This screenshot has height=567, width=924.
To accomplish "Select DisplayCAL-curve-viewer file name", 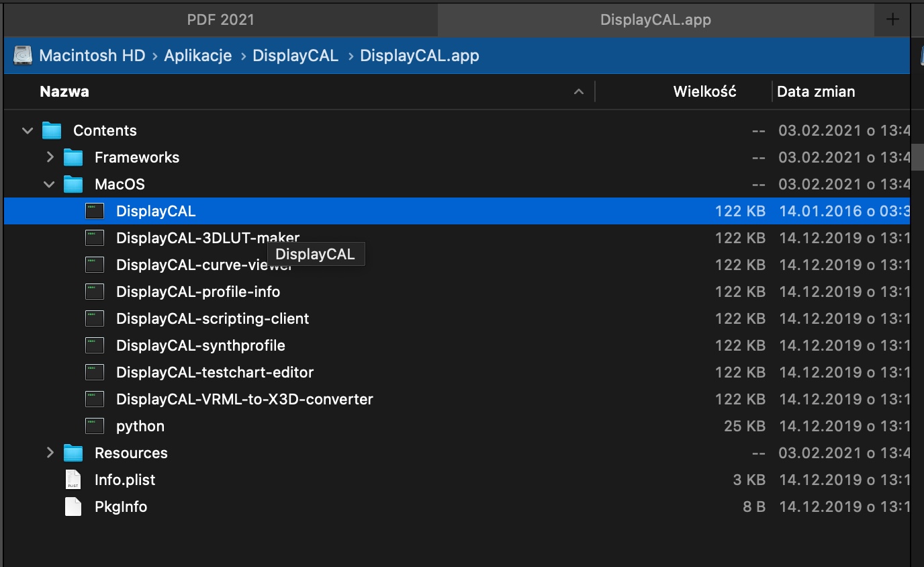I will pyautogui.click(x=204, y=265).
